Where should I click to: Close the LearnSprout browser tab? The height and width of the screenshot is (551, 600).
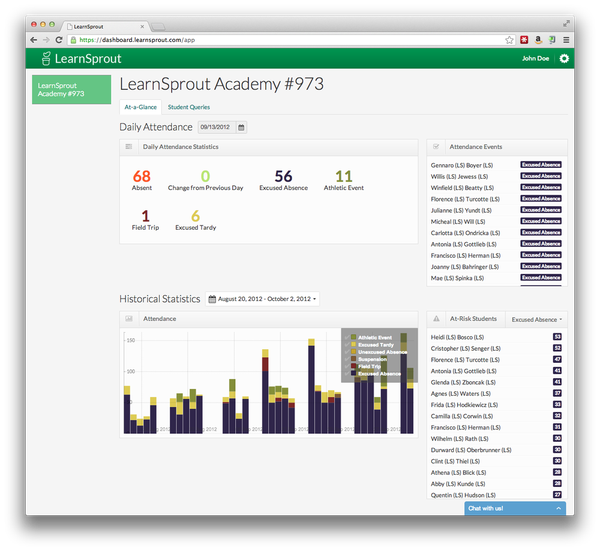coord(142,26)
